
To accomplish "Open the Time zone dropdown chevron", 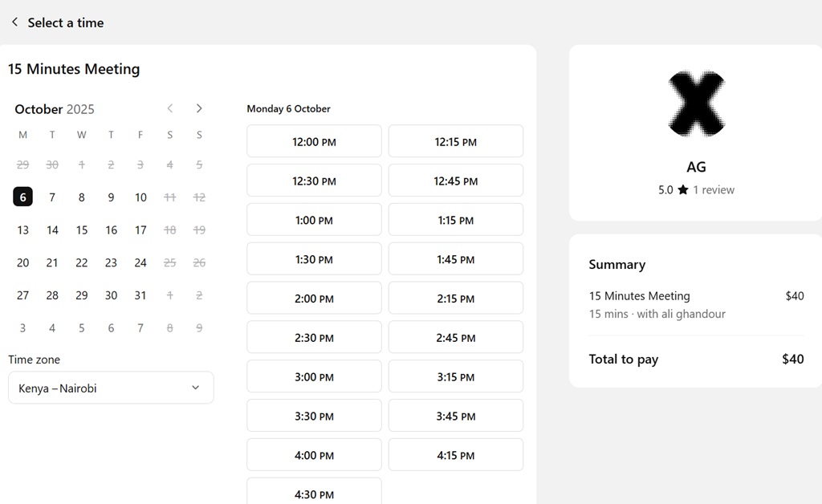I will pyautogui.click(x=195, y=388).
